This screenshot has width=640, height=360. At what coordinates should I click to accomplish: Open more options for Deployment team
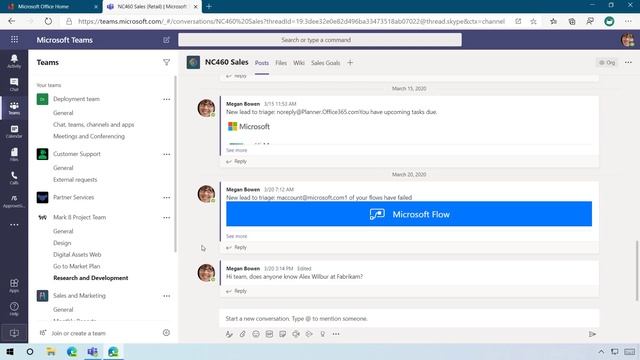point(167,99)
